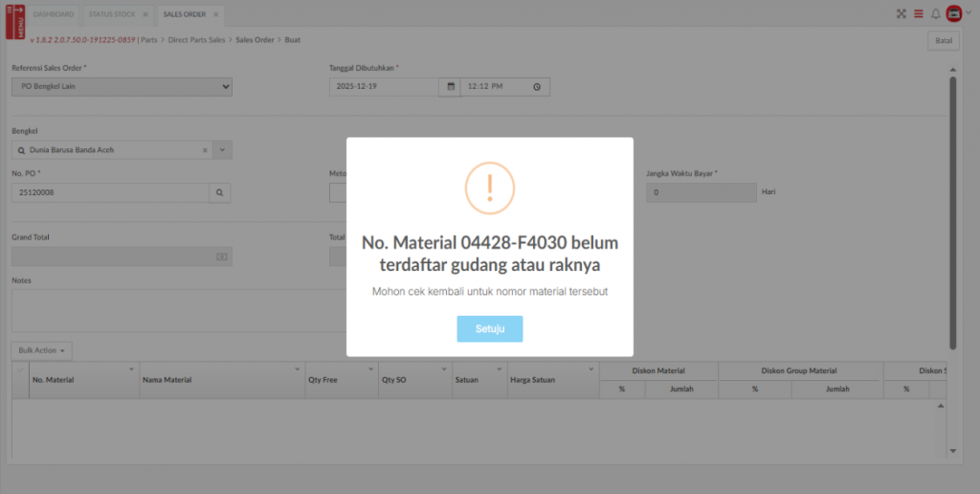Click Setuju in the warning dialog
Viewport: 980px width, 494px height.
coord(489,328)
